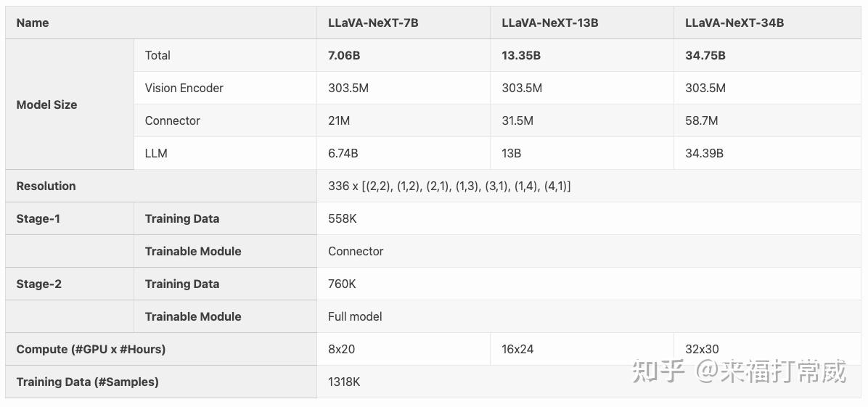The width and height of the screenshot is (868, 407).
Task: Select the 34.75B total value
Action: tap(705, 55)
